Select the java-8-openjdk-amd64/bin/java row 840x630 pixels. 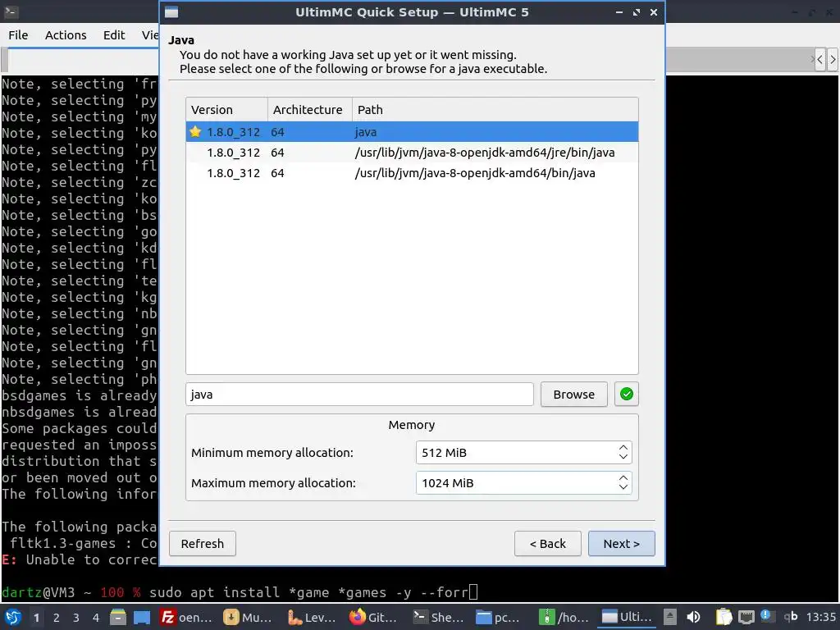[412, 173]
